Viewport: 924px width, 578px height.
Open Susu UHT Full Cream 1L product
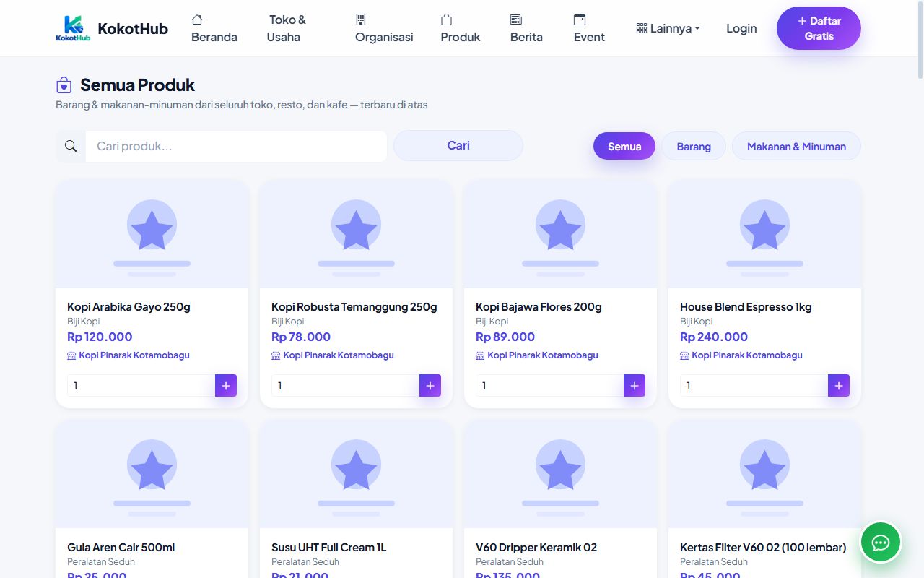coord(329,548)
